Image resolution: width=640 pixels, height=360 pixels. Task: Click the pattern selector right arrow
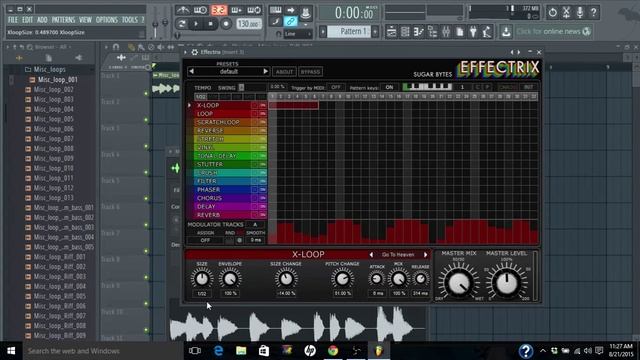(x=375, y=31)
